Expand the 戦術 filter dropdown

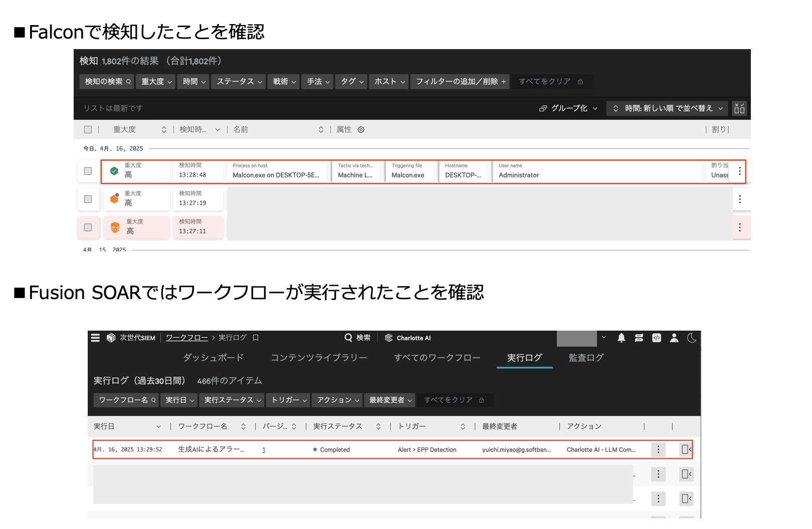coord(284,82)
